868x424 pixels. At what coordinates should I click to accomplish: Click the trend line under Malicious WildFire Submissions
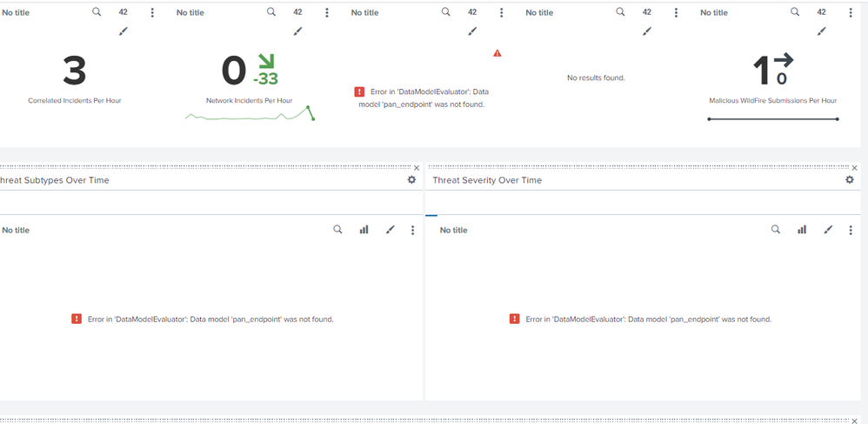coord(772,119)
